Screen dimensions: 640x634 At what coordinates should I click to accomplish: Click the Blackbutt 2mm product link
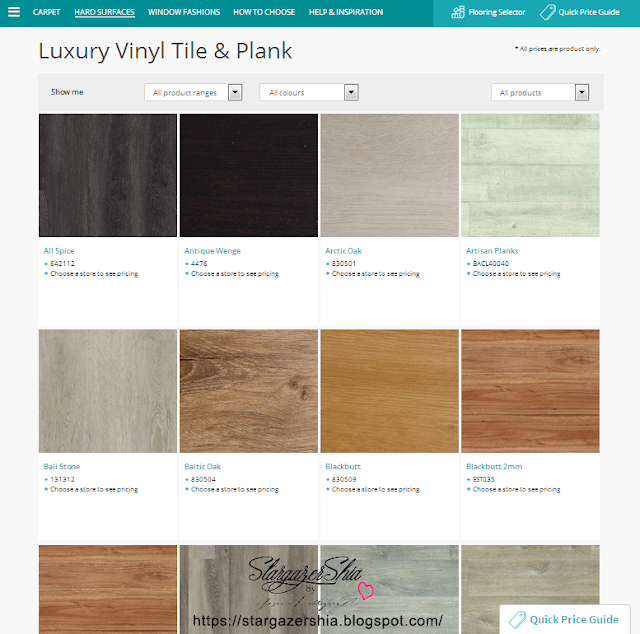pos(494,466)
